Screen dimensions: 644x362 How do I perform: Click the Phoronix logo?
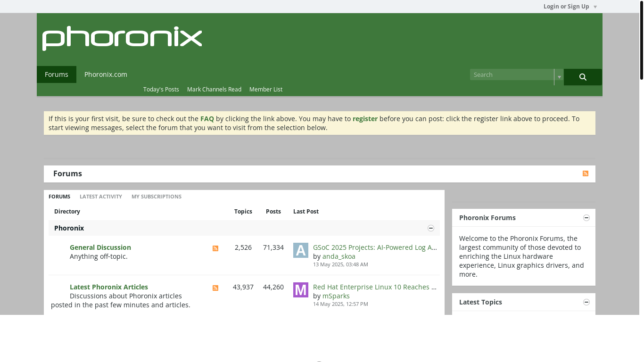coord(122,38)
